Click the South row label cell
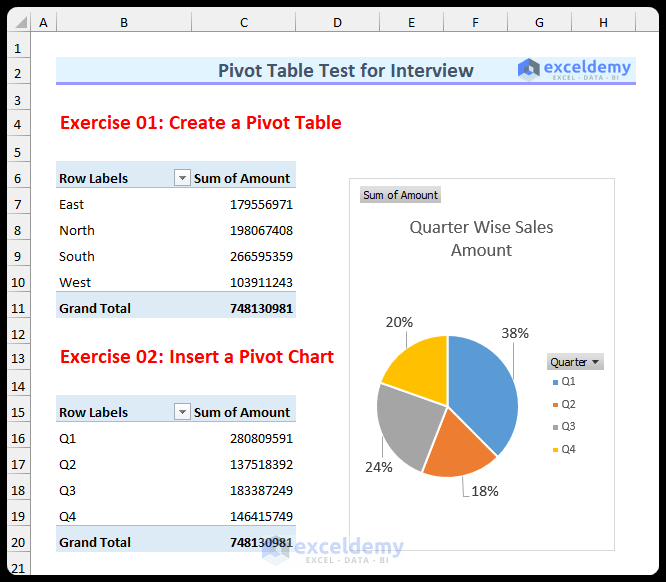Viewport: 666px width, 582px height. tap(77, 256)
